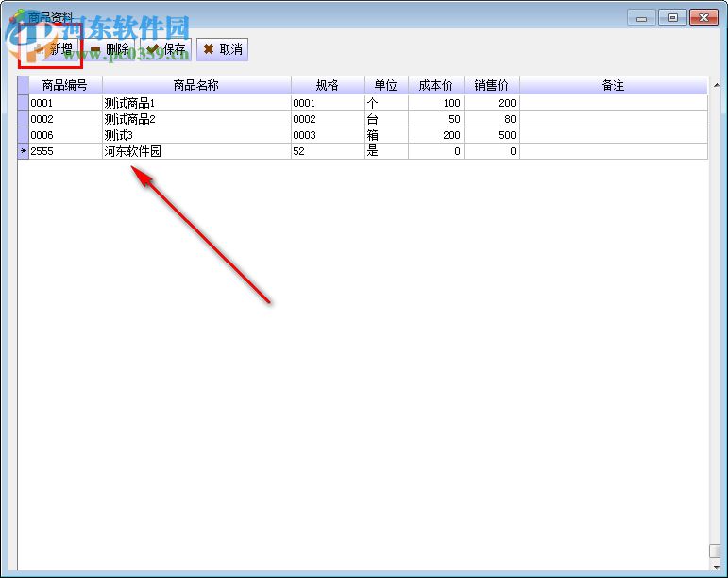728x578 pixels.
Task: Minimize the 商品资料 window
Action: [x=642, y=18]
